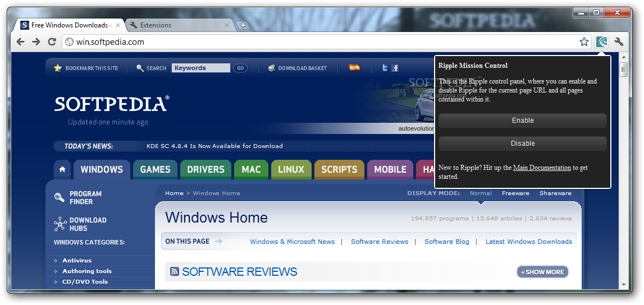This screenshot has height=305, width=644.
Task: Click the Bookmark This Site star icon
Action: tap(58, 68)
